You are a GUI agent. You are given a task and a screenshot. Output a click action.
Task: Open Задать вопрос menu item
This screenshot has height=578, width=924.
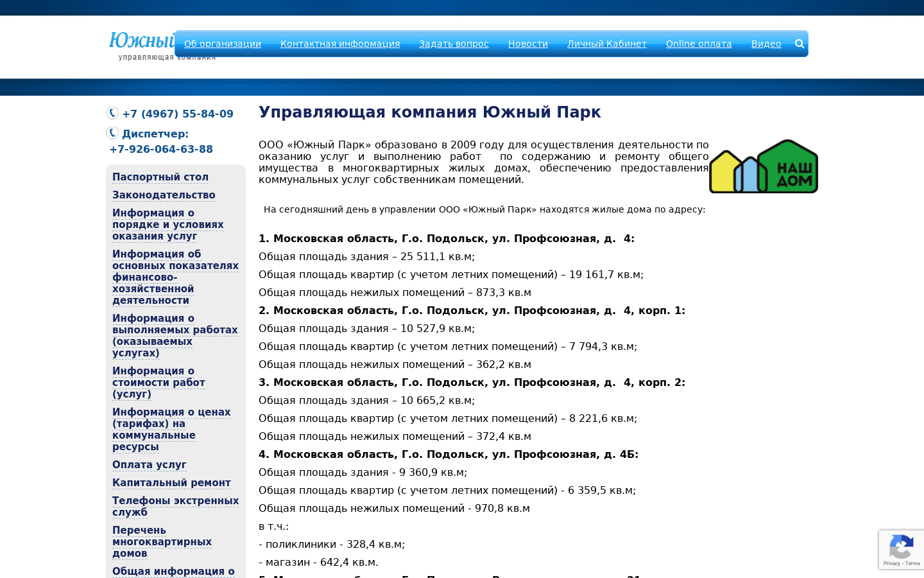point(454,44)
